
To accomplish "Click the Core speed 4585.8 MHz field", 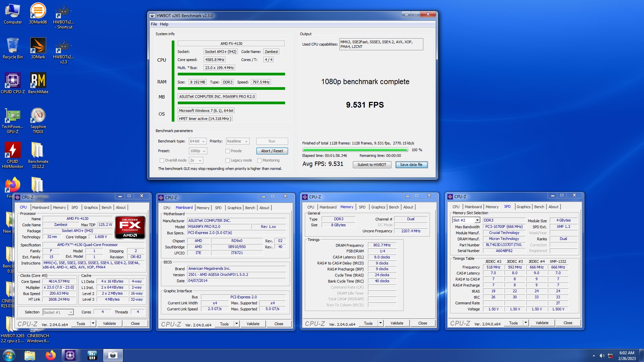I will pos(215,60).
